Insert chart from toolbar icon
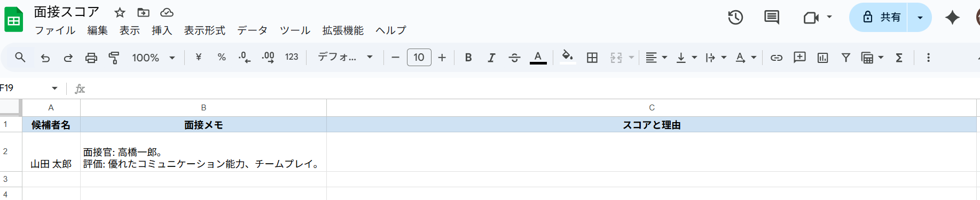Viewport: 980px width, 200px height. point(822,58)
